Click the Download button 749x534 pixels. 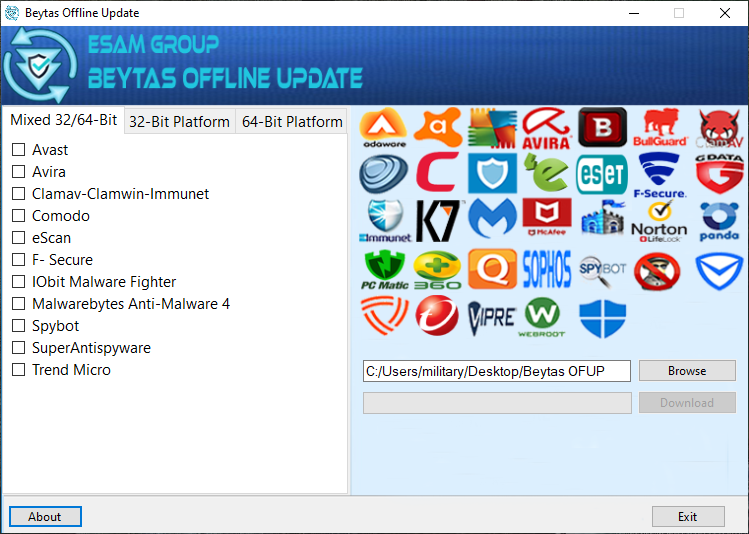687,403
